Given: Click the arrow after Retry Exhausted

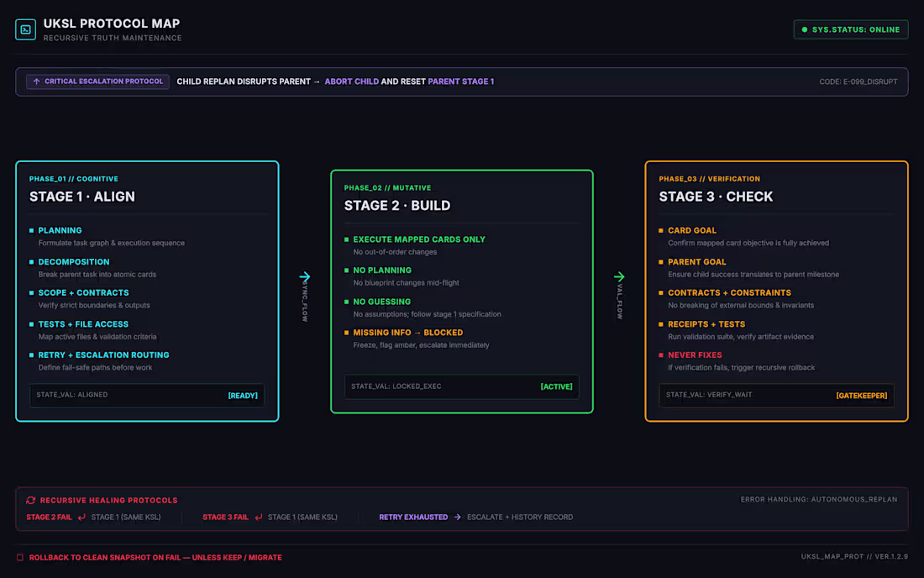Looking at the screenshot, I should pyautogui.click(x=457, y=518).
